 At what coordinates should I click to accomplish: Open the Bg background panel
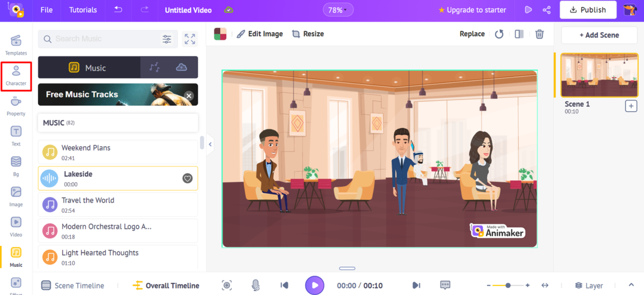16,166
